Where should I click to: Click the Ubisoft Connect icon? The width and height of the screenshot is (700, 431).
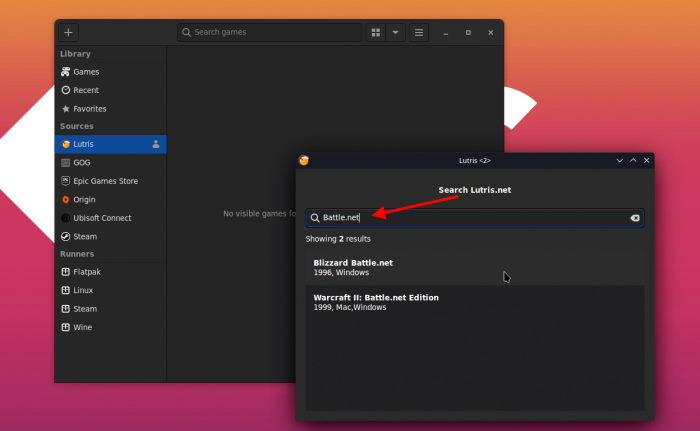66,218
